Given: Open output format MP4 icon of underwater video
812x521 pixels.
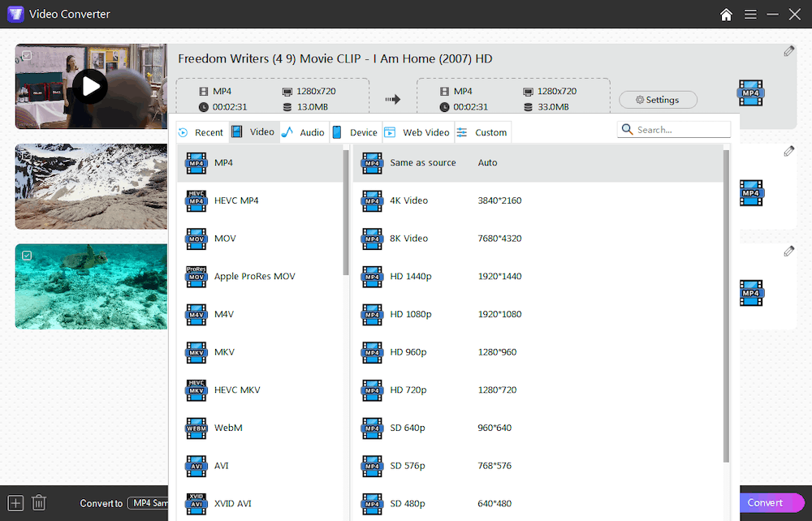Looking at the screenshot, I should (751, 293).
